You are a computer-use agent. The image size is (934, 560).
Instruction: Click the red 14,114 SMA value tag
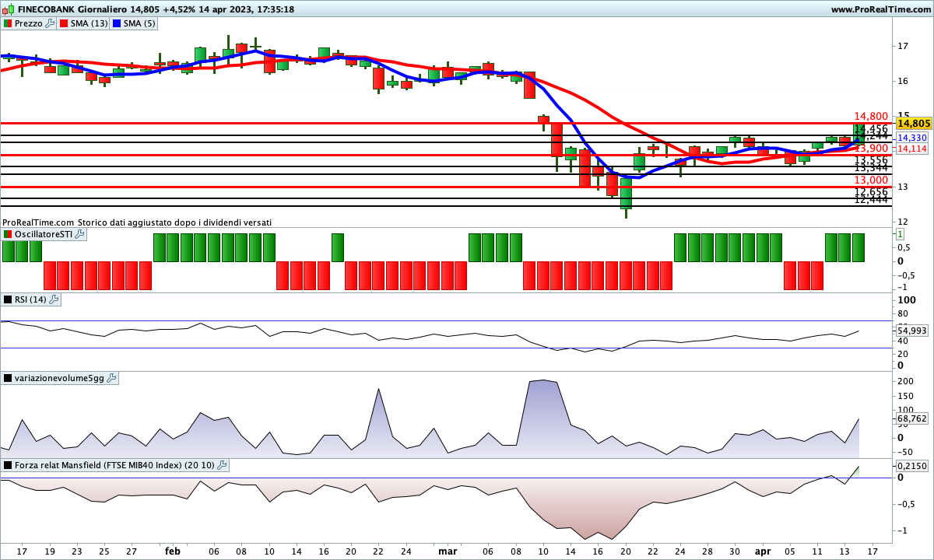911,149
